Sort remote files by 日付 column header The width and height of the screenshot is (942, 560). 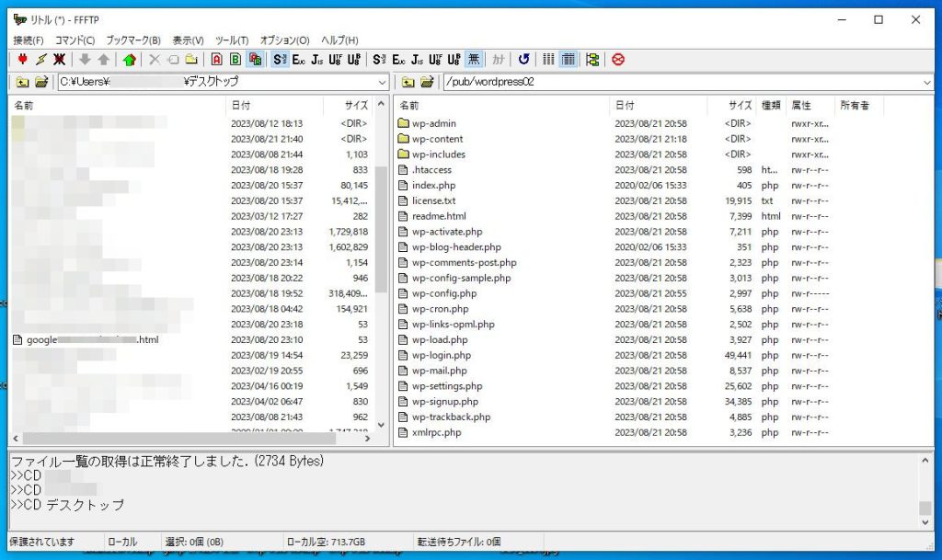625,106
